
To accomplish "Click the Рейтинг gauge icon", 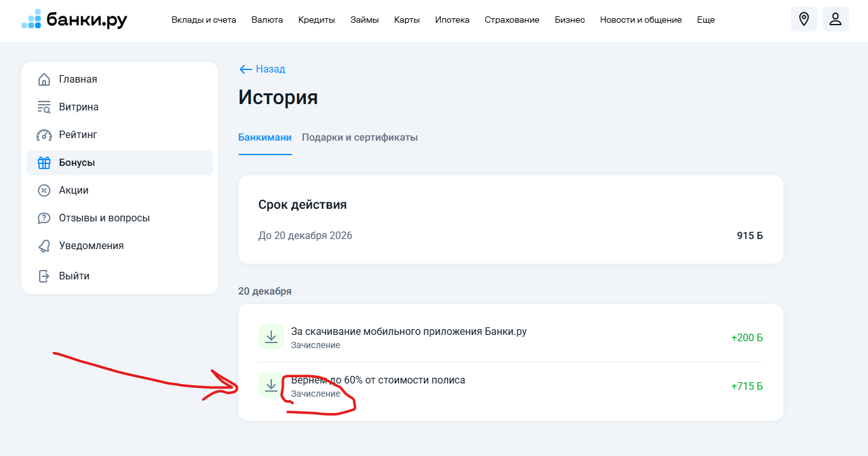I will (44, 135).
